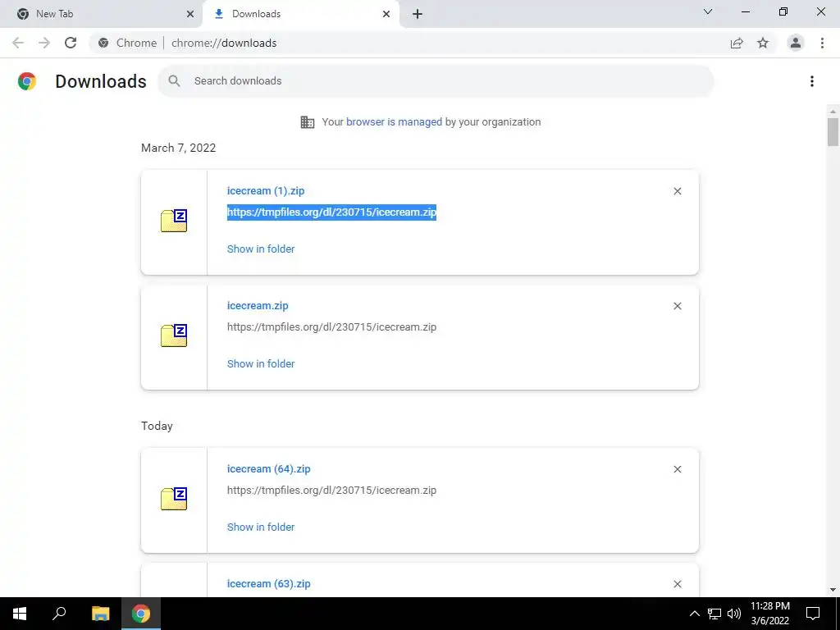Viewport: 840px width, 630px height.
Task: Reload the Downloads page
Action: 71,43
